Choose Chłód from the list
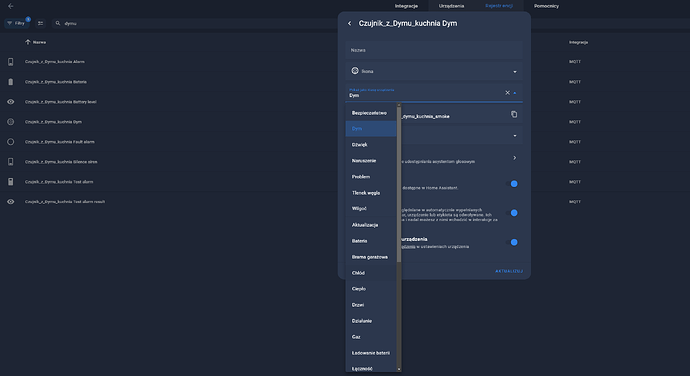690x376 pixels. point(371,273)
